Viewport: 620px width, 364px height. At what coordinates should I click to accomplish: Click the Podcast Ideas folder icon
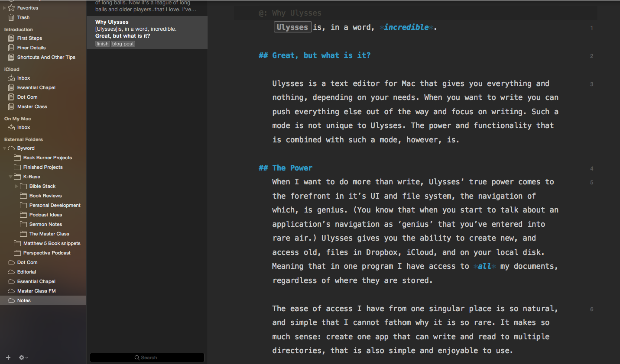(x=23, y=215)
